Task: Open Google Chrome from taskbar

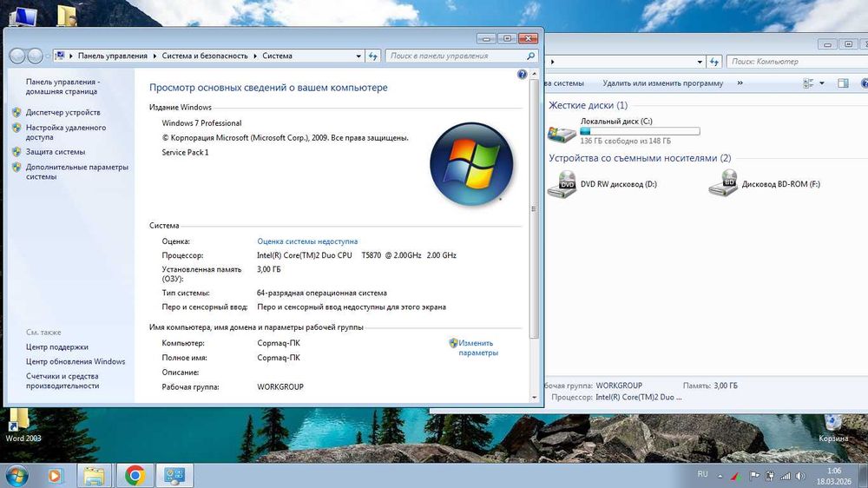Action: click(x=135, y=476)
